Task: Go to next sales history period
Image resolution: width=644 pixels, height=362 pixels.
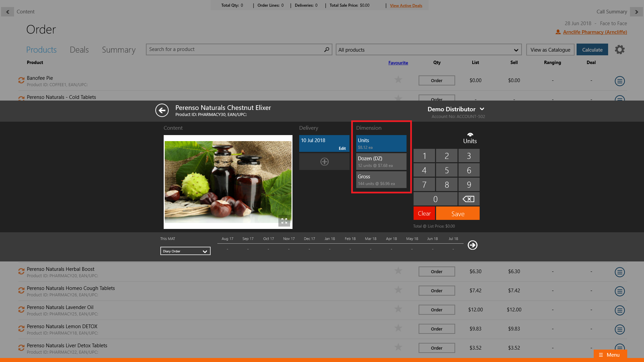Action: click(x=473, y=245)
